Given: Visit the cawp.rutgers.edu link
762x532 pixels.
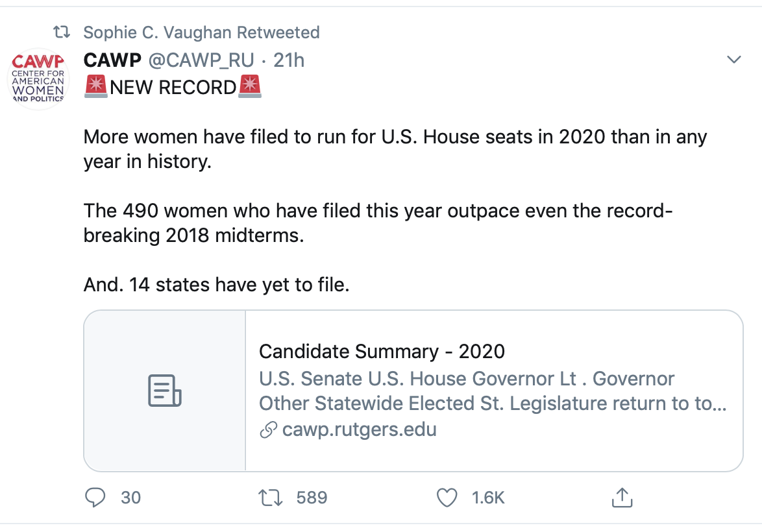Looking at the screenshot, I should pyautogui.click(x=359, y=429).
